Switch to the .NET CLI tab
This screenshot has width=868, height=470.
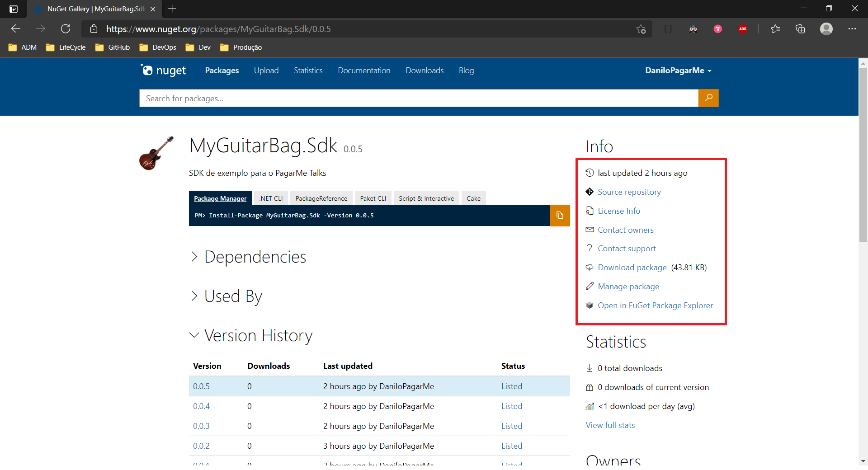[x=271, y=198]
